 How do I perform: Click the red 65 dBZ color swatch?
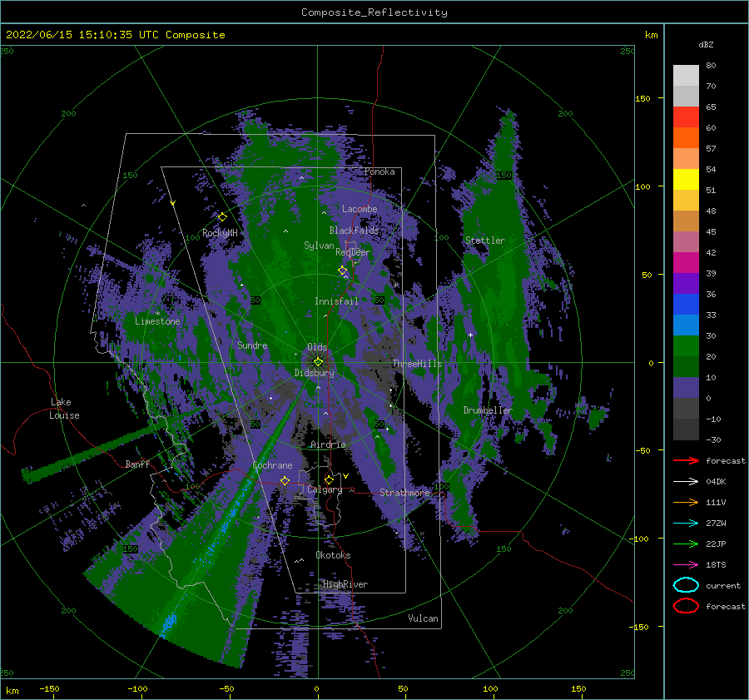[x=686, y=117]
